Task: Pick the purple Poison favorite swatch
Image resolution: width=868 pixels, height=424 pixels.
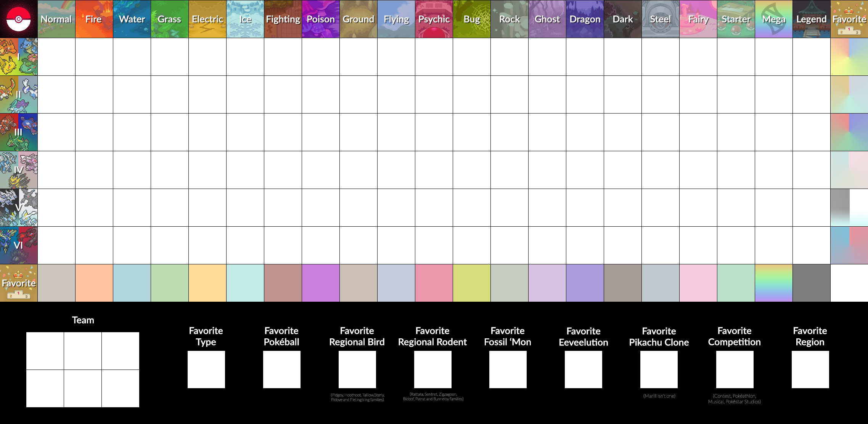Action: pos(321,283)
